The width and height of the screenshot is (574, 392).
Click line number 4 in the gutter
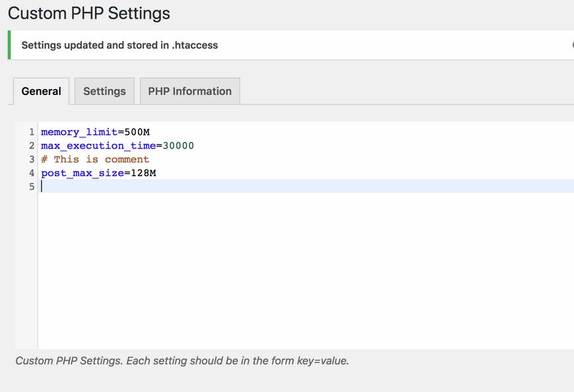32,173
